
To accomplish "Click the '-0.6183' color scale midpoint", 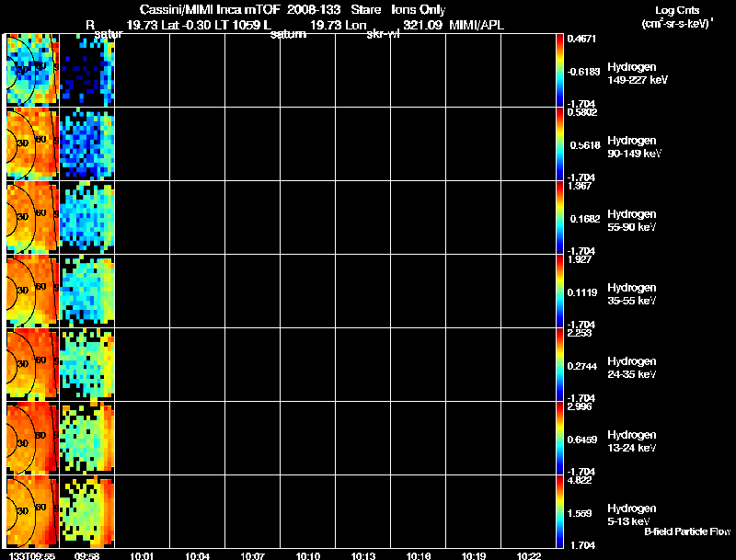I will (x=583, y=72).
